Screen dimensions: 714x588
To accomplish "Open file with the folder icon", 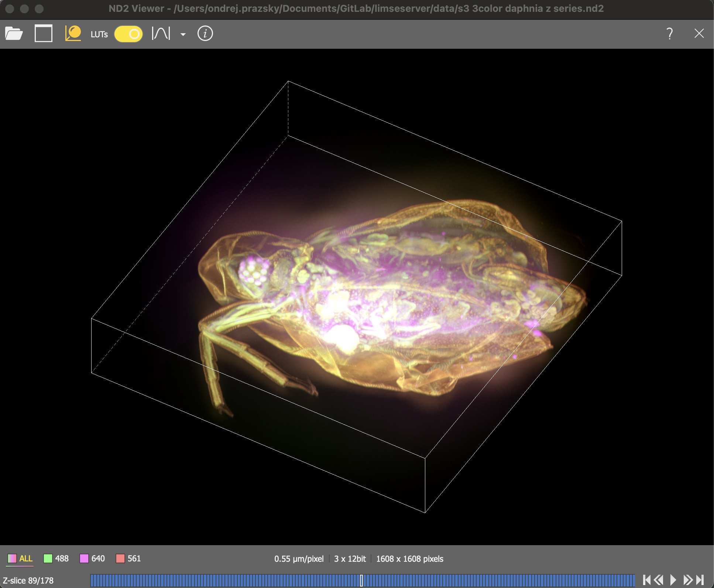I will [x=14, y=34].
